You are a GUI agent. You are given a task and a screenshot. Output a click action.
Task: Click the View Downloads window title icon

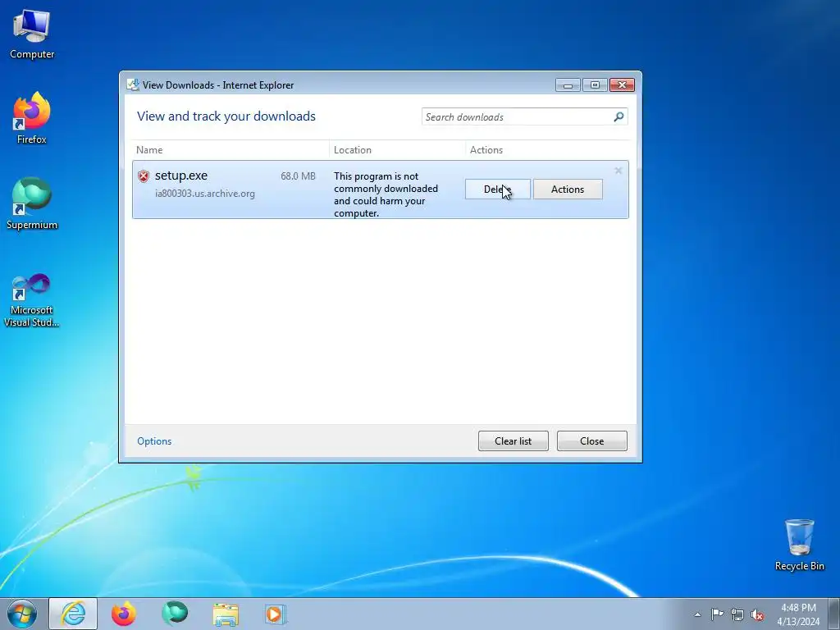point(133,84)
